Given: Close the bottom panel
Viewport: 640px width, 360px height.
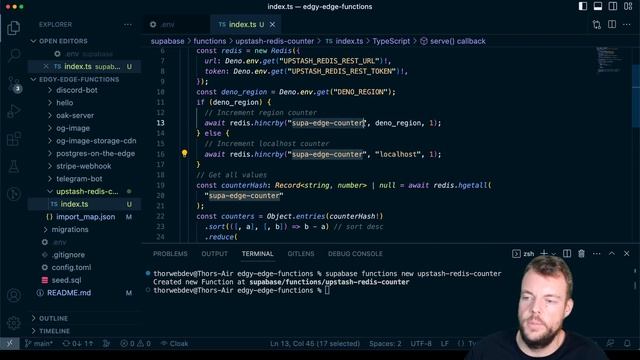Looking at the screenshot, I should (627, 253).
